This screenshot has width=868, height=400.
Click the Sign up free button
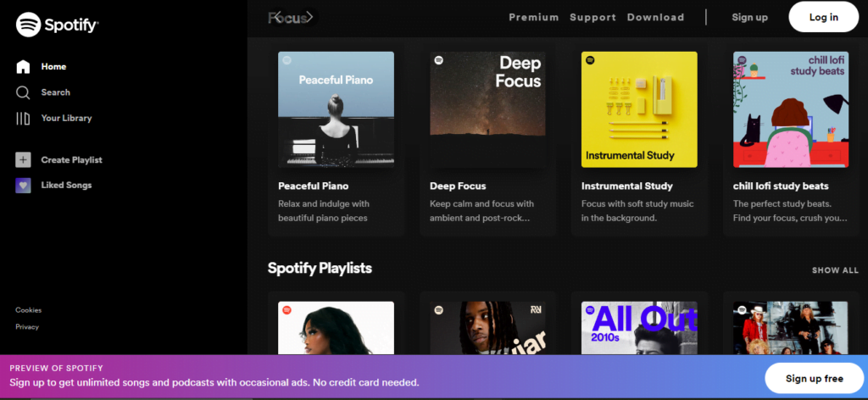[815, 379]
